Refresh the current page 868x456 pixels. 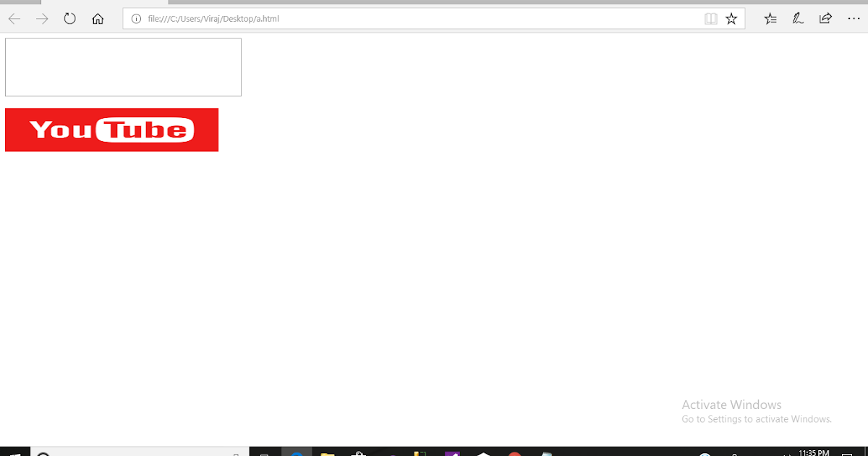pos(69,19)
